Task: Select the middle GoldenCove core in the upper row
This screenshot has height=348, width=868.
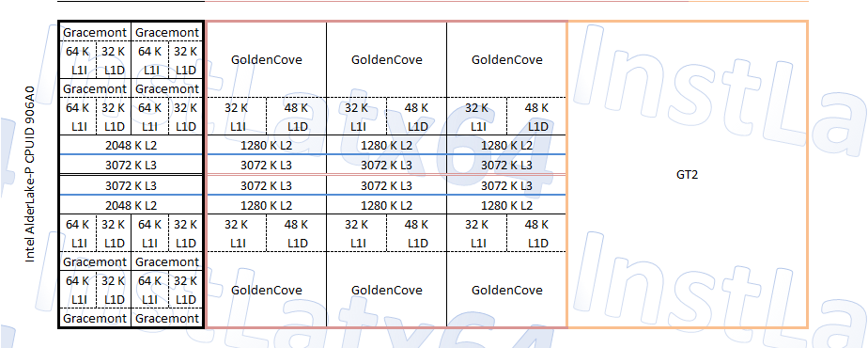Action: click(x=386, y=59)
